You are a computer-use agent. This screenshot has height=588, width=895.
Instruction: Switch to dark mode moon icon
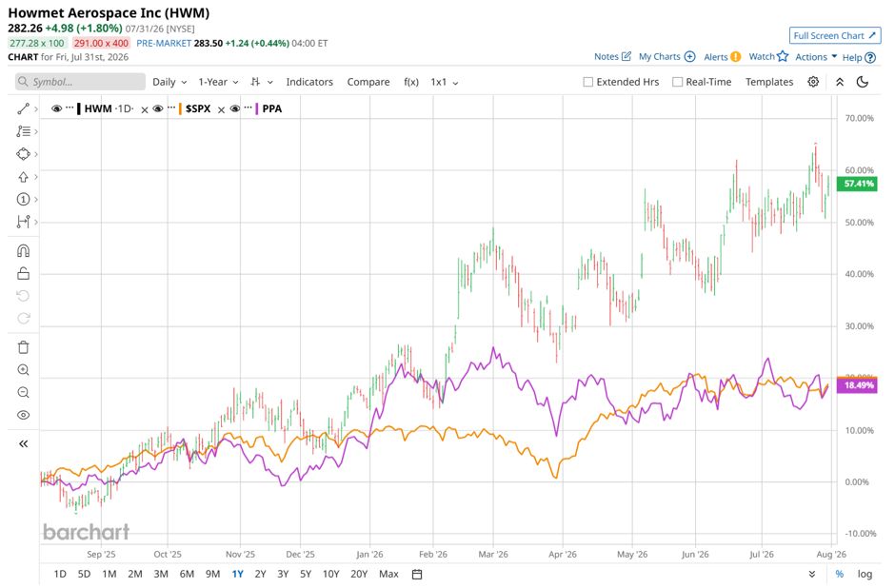point(863,82)
